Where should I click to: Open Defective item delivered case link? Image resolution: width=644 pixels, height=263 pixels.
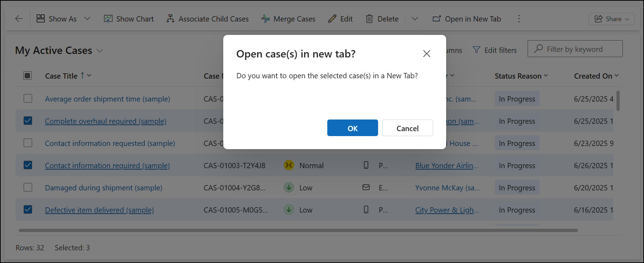pos(99,210)
